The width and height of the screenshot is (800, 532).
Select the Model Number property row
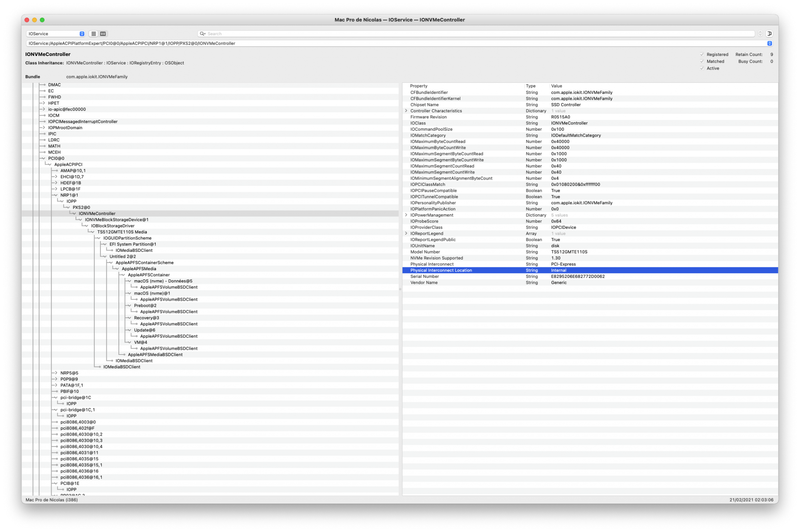pyautogui.click(x=590, y=252)
